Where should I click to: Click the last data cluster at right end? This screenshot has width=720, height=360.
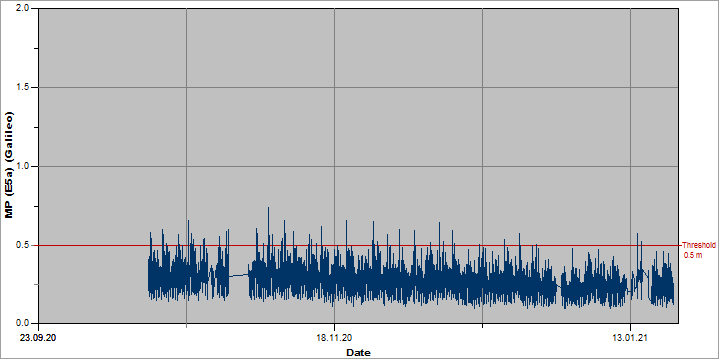pos(662,280)
